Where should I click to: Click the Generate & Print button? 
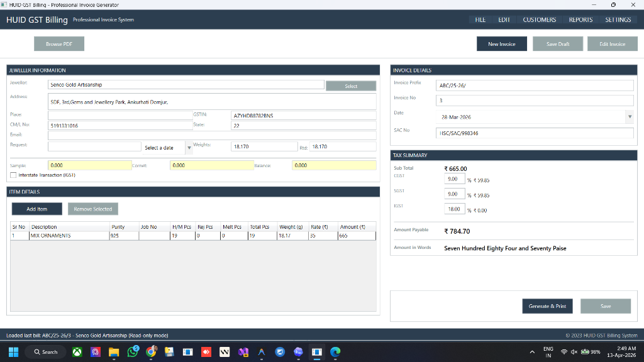pyautogui.click(x=547, y=306)
